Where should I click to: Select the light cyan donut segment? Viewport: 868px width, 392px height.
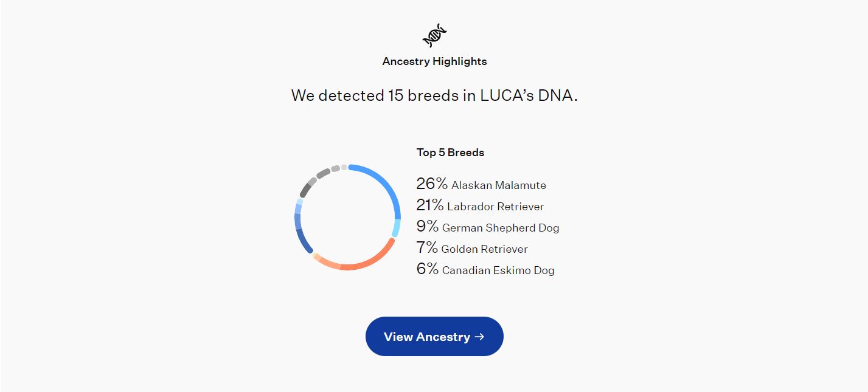396,228
